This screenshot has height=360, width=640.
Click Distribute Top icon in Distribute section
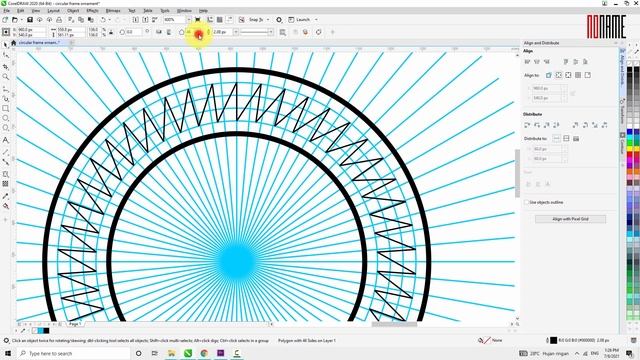[x=576, y=125]
